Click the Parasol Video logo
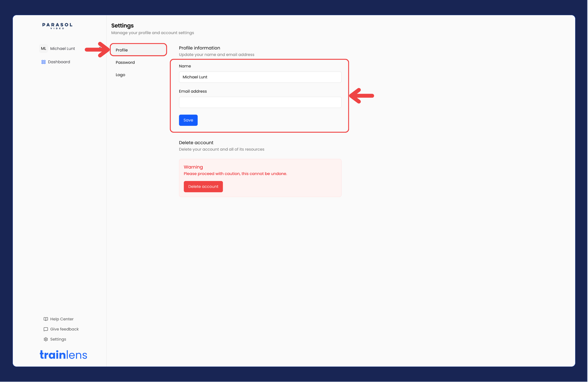The width and height of the screenshot is (588, 382). click(x=57, y=26)
